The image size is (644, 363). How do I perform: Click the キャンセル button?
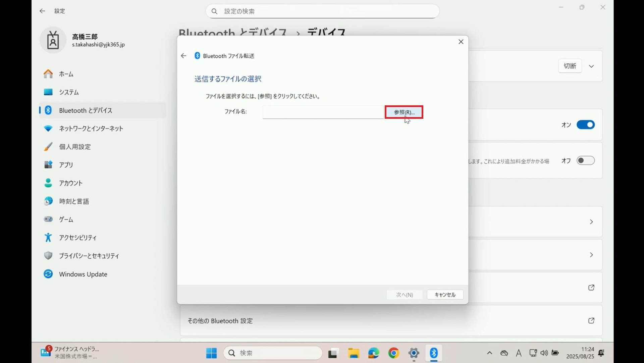445,295
